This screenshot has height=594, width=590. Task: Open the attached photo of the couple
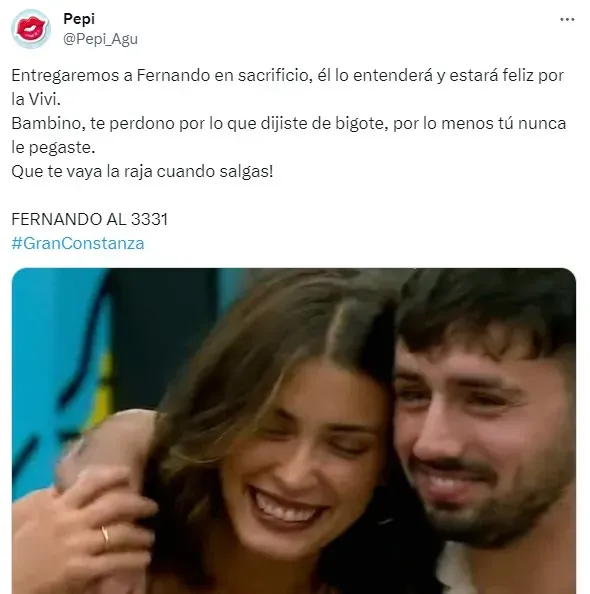click(x=294, y=431)
